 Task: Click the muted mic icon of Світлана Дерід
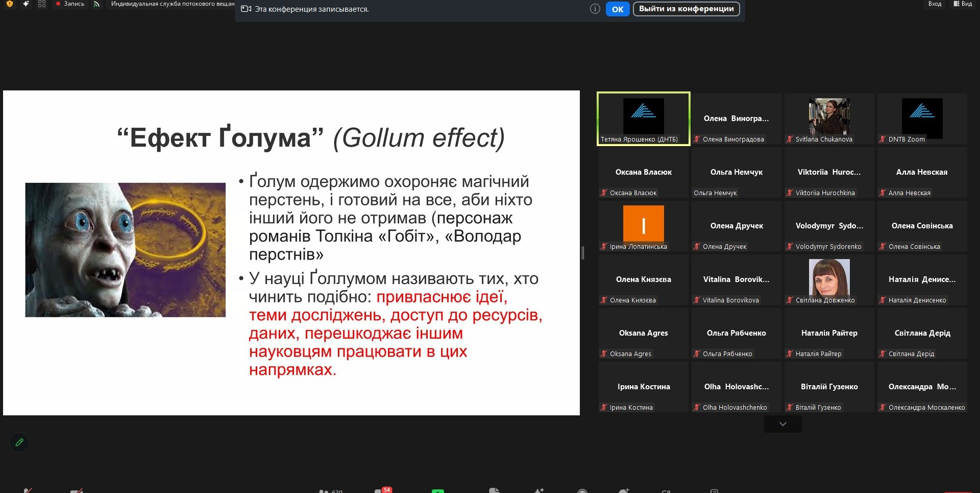(883, 354)
